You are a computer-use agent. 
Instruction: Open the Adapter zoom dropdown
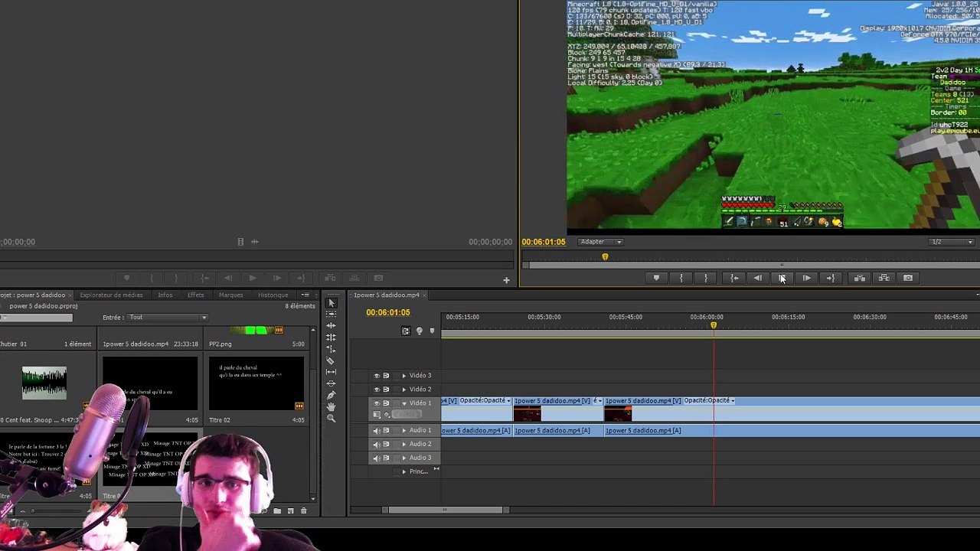coord(601,242)
